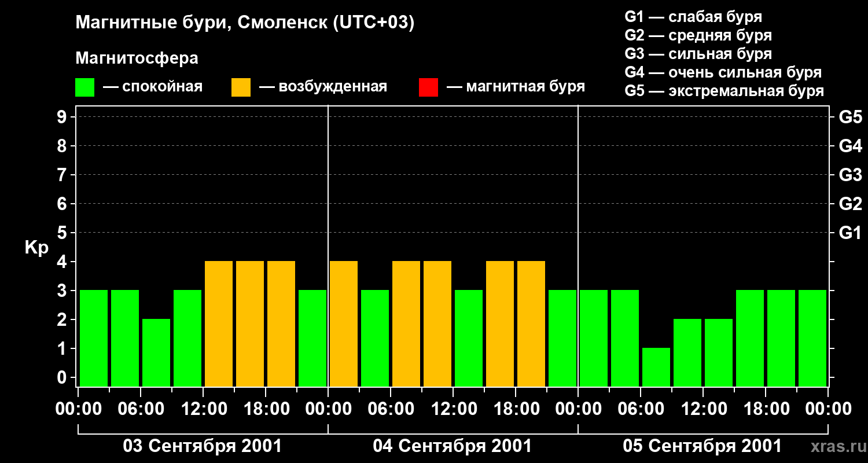868x463 pixels.
Task: Click the G3 label on right axis
Action: click(x=851, y=175)
